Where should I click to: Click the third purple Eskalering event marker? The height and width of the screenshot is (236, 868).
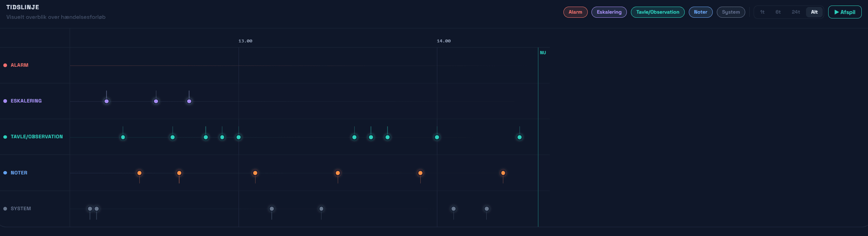(x=189, y=101)
